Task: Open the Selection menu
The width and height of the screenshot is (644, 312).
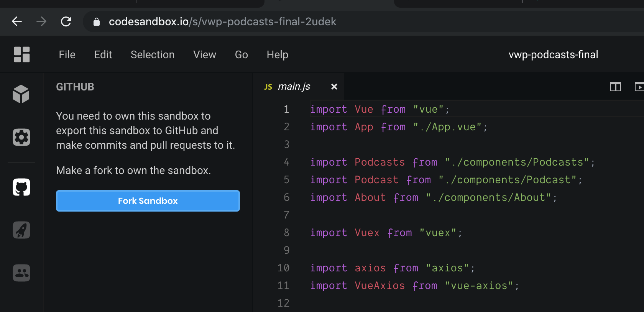Action: click(x=153, y=54)
